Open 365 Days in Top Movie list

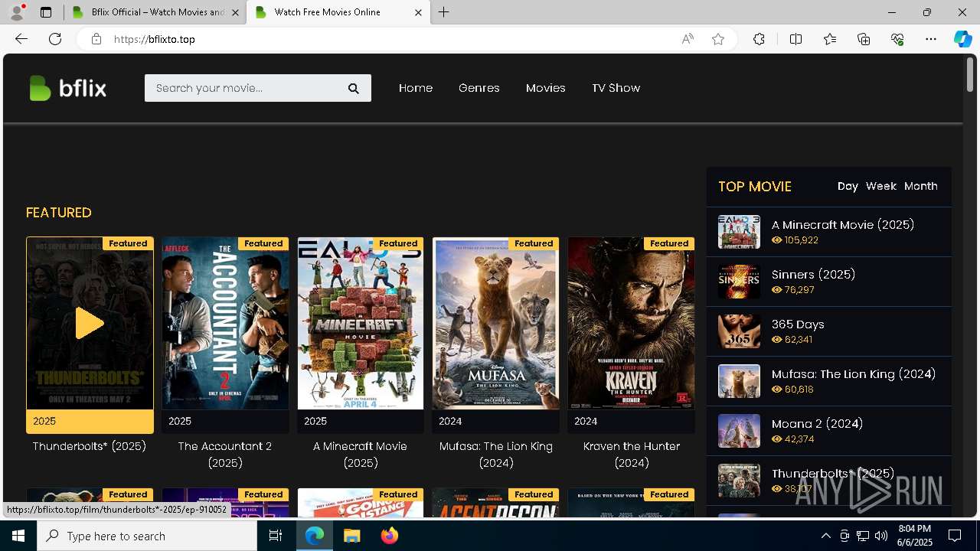[798, 324]
